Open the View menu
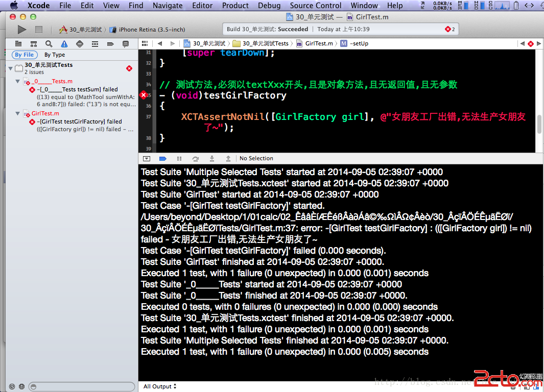544x392 pixels. (x=111, y=6)
